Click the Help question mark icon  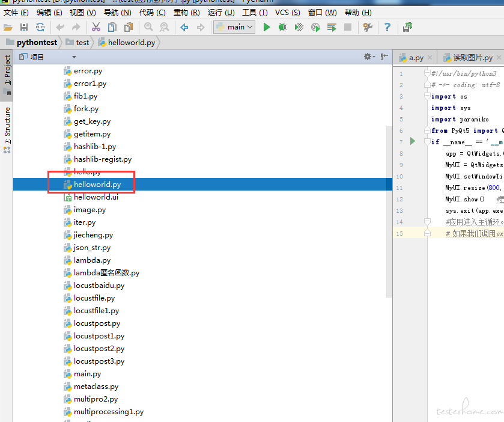click(387, 27)
